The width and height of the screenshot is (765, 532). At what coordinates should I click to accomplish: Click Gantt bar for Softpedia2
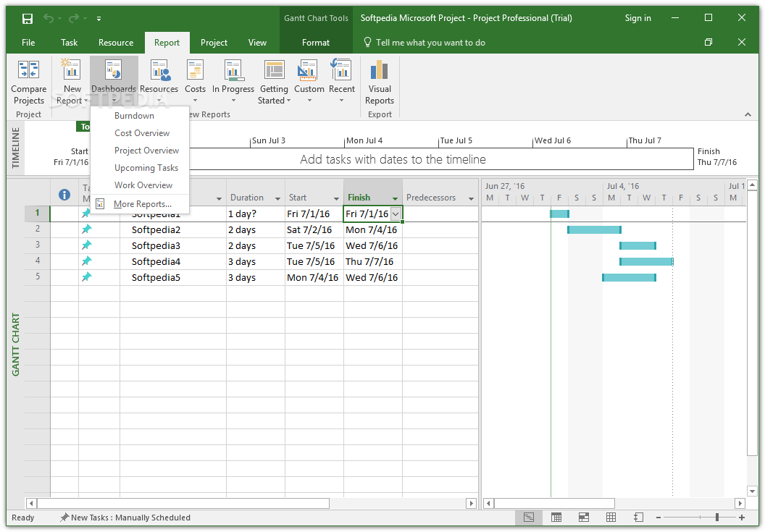pos(594,229)
